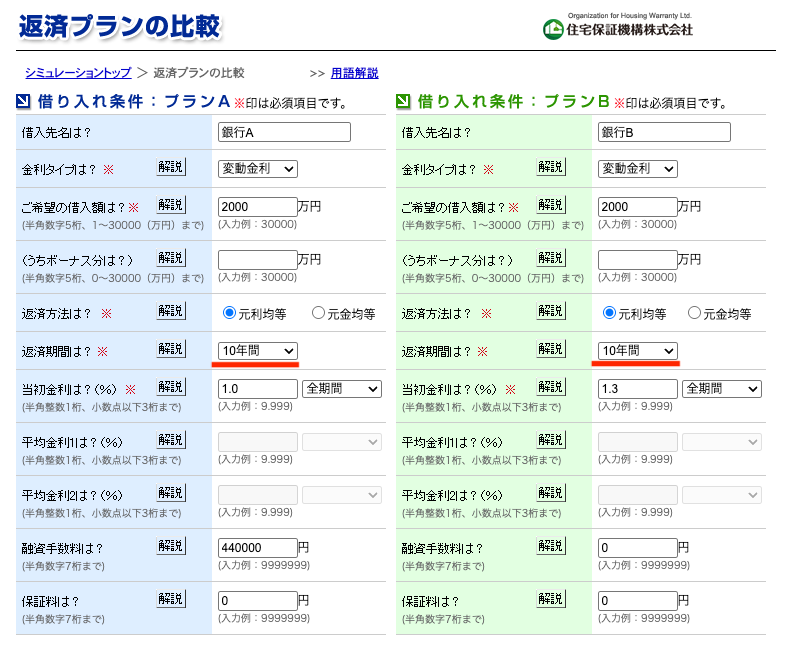
Task: Open Plan A 全期間 dropdown next to 当初金利
Action: [x=342, y=389]
